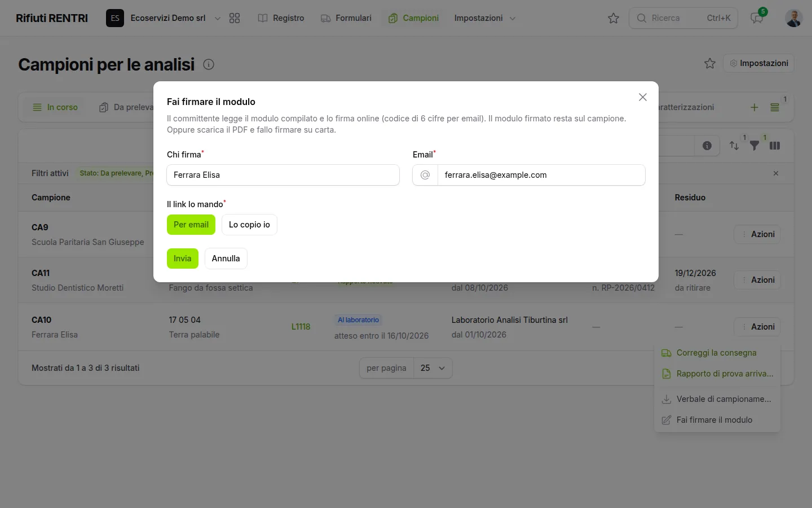Image resolution: width=812 pixels, height=508 pixels.
Task: Expand the Impostazioni navigation dropdown
Action: click(x=485, y=18)
